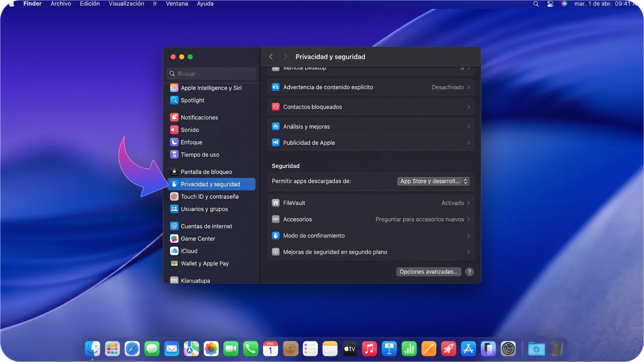Open Apple Music from the Dock
Screen dimensions: 644x362
point(369,349)
